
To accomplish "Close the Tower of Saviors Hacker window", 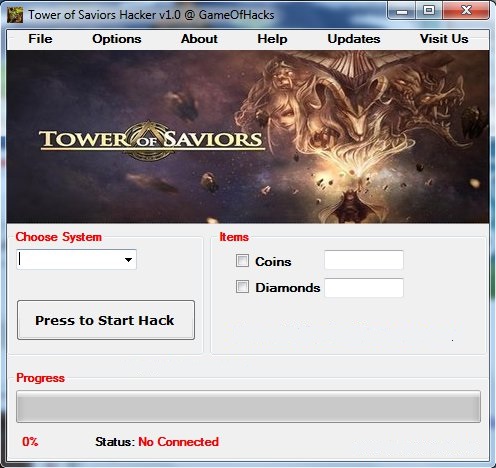I will pyautogui.click(x=466, y=11).
